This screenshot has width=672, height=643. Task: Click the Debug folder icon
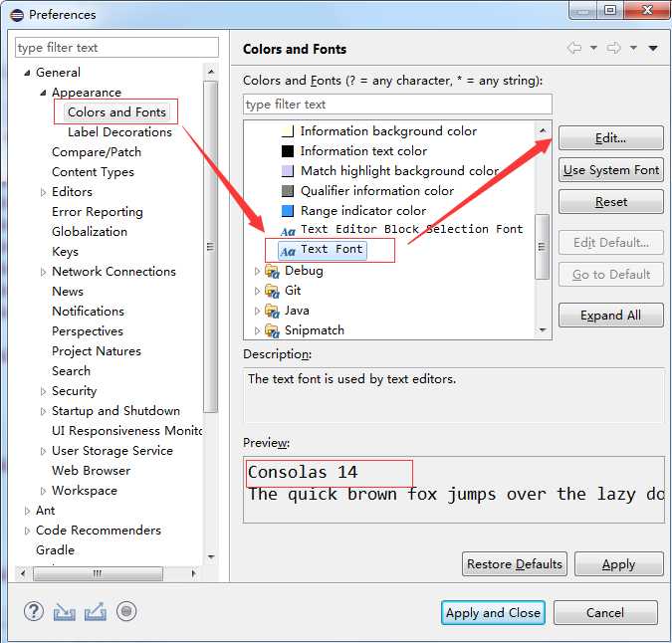pyautogui.click(x=272, y=271)
